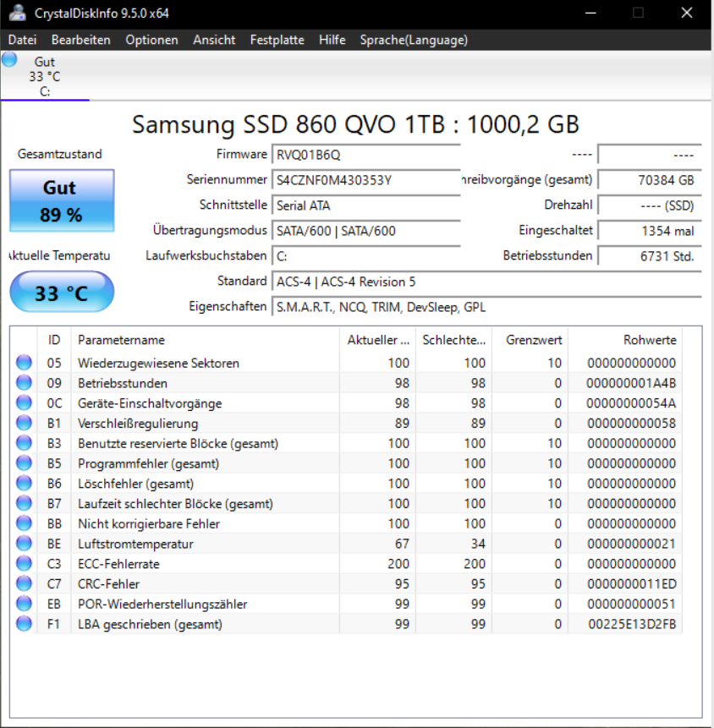Click status orb for ECC-Fehlerrate row
The width and height of the screenshot is (714, 728).
tap(24, 564)
